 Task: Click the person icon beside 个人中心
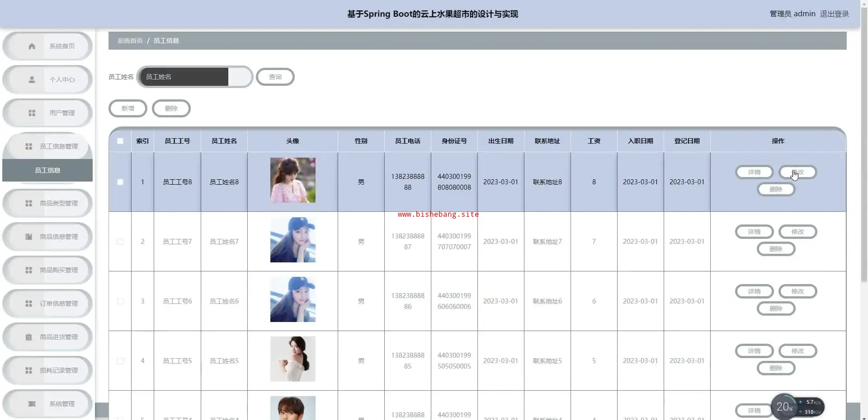tap(32, 79)
